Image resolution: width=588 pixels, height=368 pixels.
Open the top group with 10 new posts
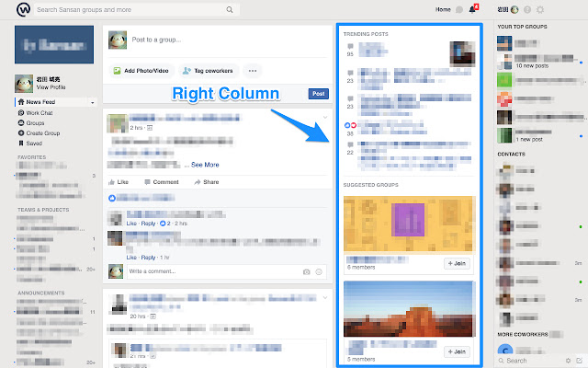pyautogui.click(x=541, y=62)
